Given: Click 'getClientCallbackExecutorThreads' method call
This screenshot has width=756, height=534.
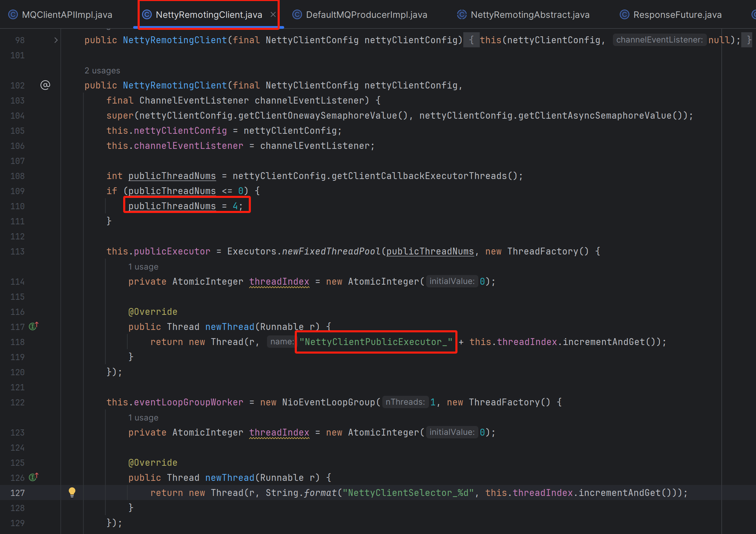Looking at the screenshot, I should click(419, 176).
